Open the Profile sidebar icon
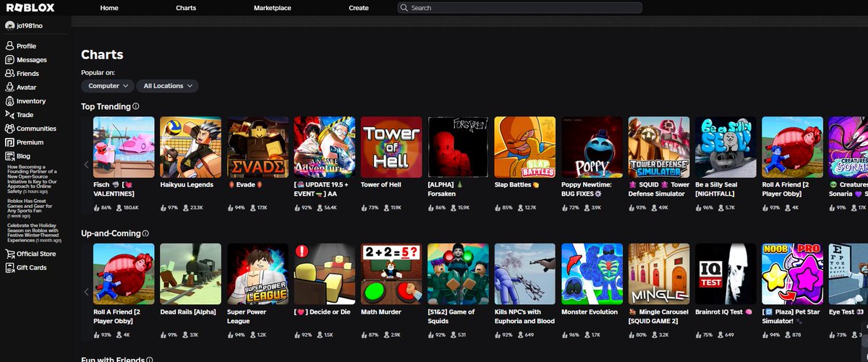Image resolution: width=868 pixels, height=362 pixels. click(x=9, y=46)
